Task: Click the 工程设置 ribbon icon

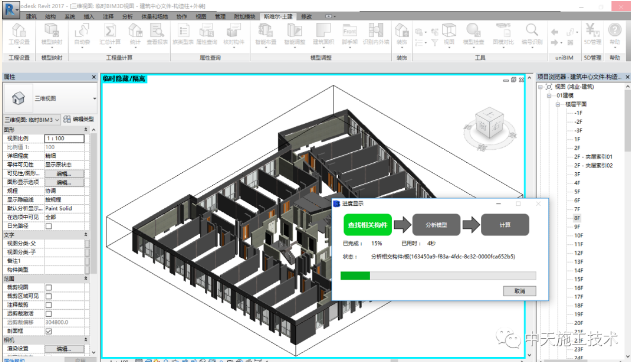Action: tap(19, 31)
